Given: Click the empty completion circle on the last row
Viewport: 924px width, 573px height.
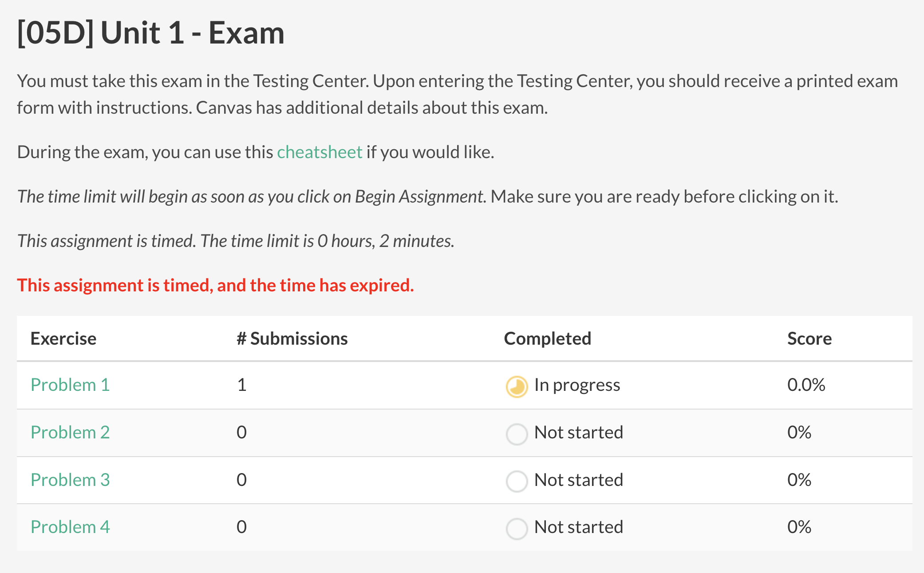Looking at the screenshot, I should pos(516,528).
